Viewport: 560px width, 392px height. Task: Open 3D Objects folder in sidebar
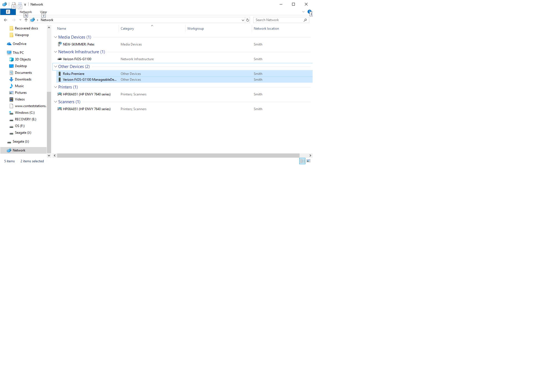[23, 59]
